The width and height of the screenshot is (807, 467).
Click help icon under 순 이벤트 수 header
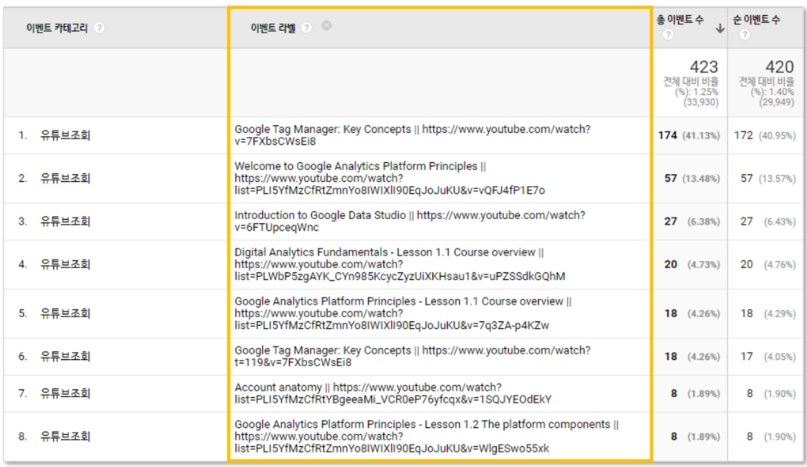pos(744,35)
